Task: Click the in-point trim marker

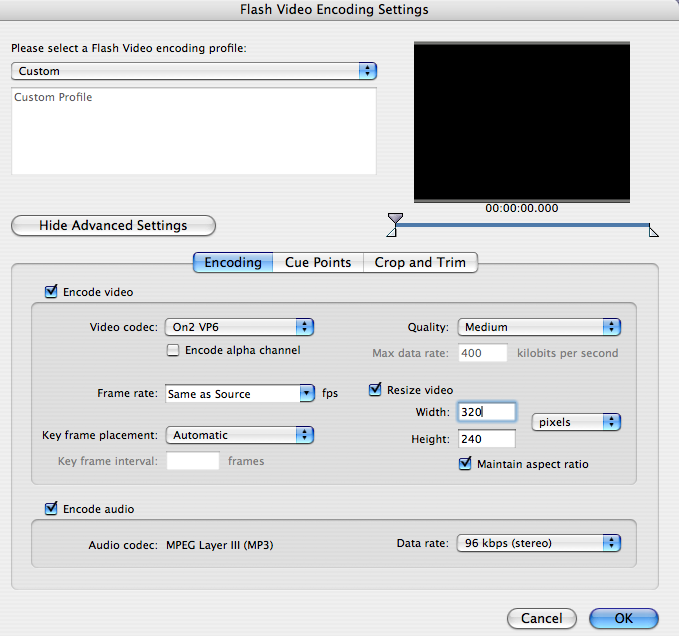Action: point(391,232)
